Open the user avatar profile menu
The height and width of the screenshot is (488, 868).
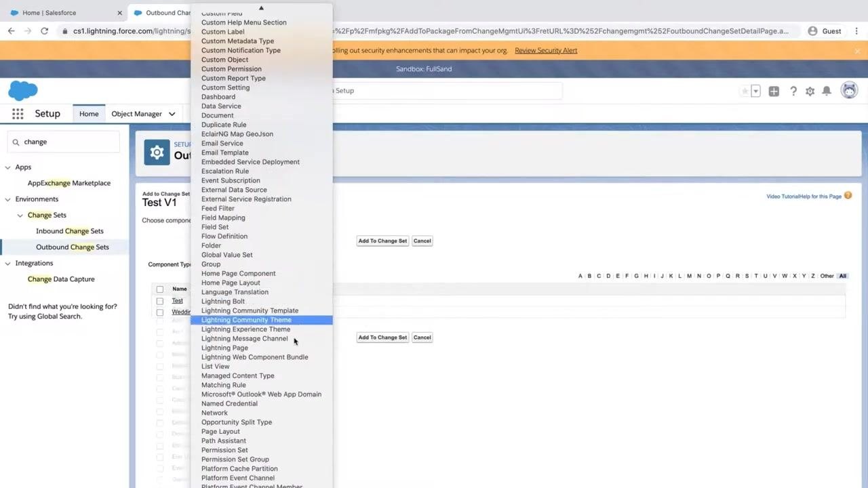pyautogui.click(x=849, y=90)
